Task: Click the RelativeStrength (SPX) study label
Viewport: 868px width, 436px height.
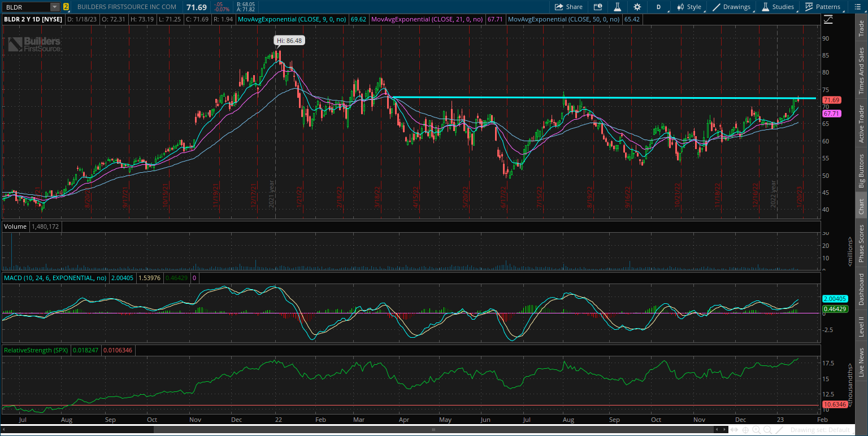Action: [36, 350]
